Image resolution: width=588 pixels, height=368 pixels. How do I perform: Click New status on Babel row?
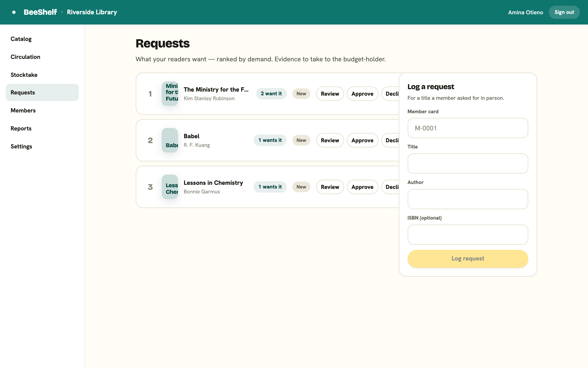pyautogui.click(x=301, y=140)
